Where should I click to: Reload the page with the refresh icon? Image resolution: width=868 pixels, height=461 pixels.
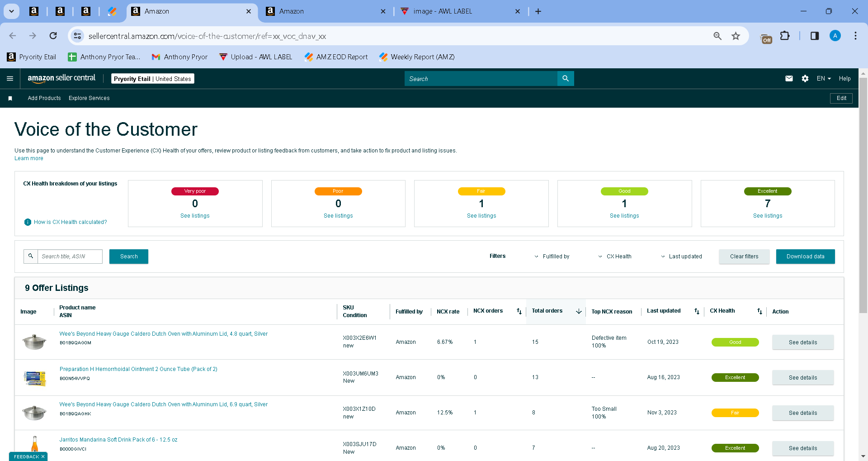pos(53,36)
